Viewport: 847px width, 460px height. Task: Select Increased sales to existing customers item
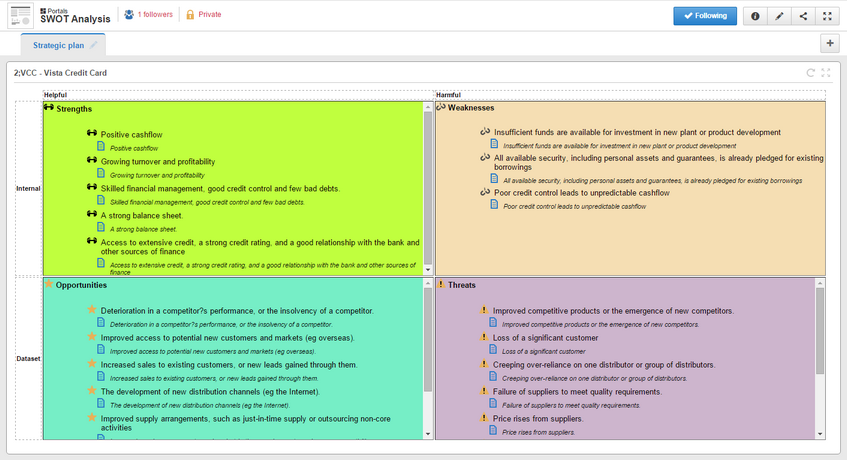[x=229, y=365]
